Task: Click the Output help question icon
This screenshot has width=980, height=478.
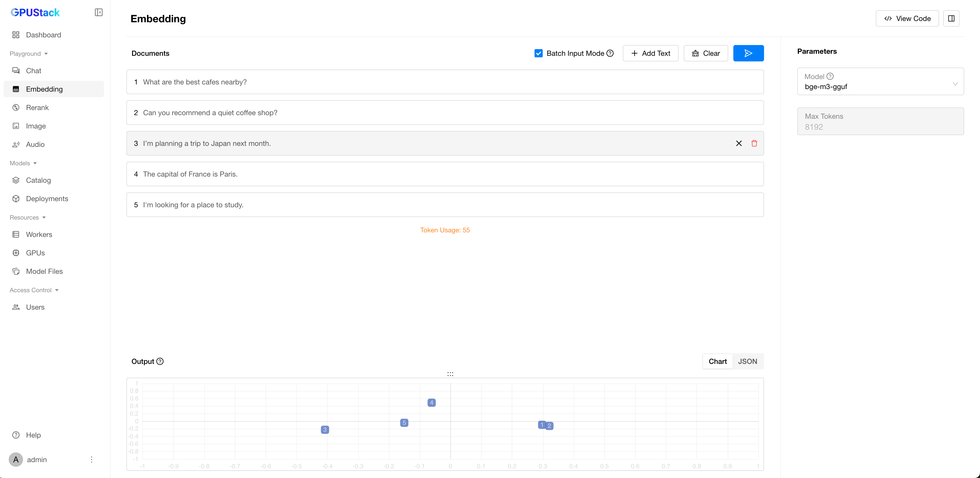Action: pos(160,362)
